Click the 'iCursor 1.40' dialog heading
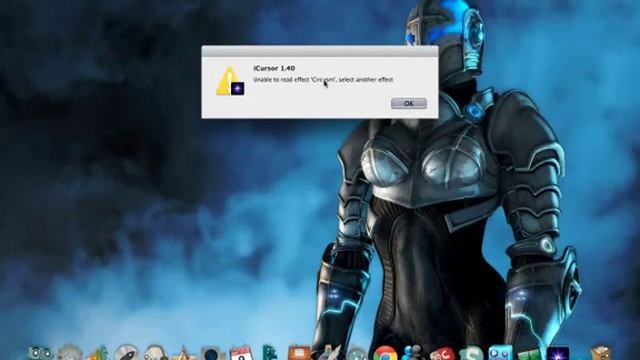The width and height of the screenshot is (640, 360). point(274,68)
